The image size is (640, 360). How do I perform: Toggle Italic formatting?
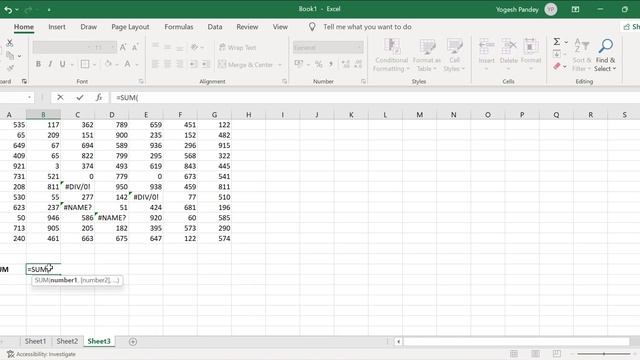50,64
